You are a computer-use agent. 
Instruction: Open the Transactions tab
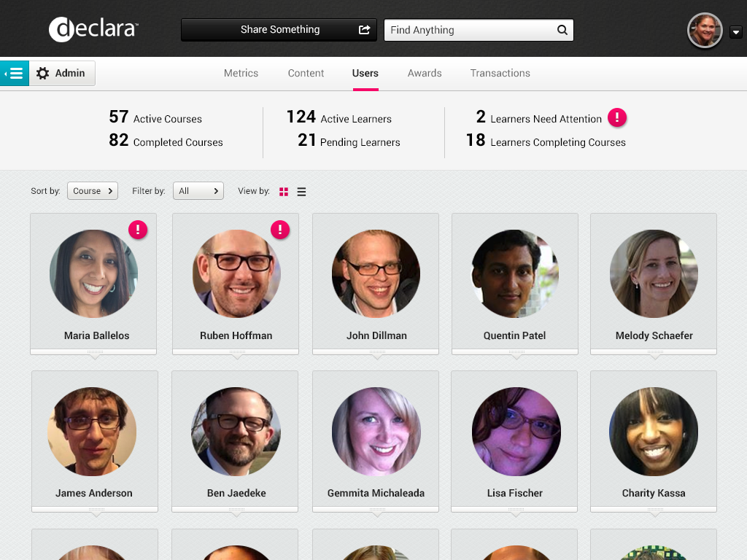[x=500, y=73]
